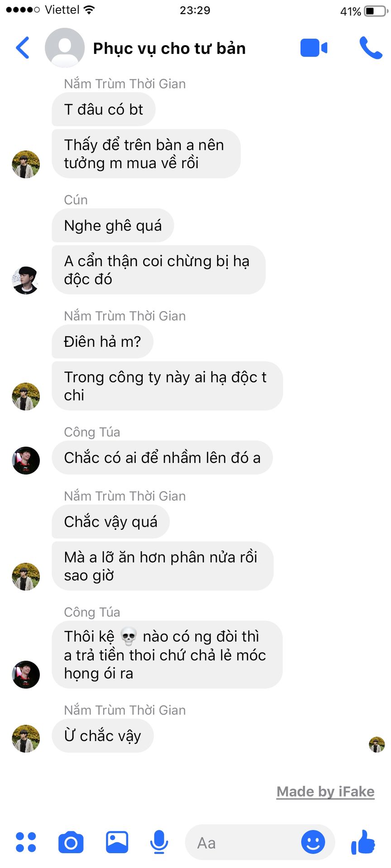This screenshot has height=868, width=391.
Task: Open group title 'Phục vụ cho tư bản'
Action: [169, 48]
